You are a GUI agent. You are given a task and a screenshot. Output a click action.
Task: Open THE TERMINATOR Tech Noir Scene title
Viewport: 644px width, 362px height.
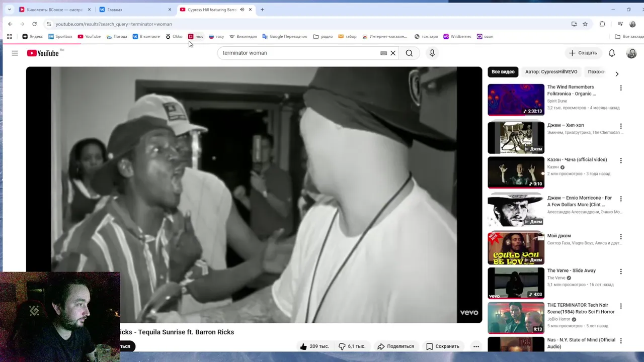pyautogui.click(x=581, y=308)
